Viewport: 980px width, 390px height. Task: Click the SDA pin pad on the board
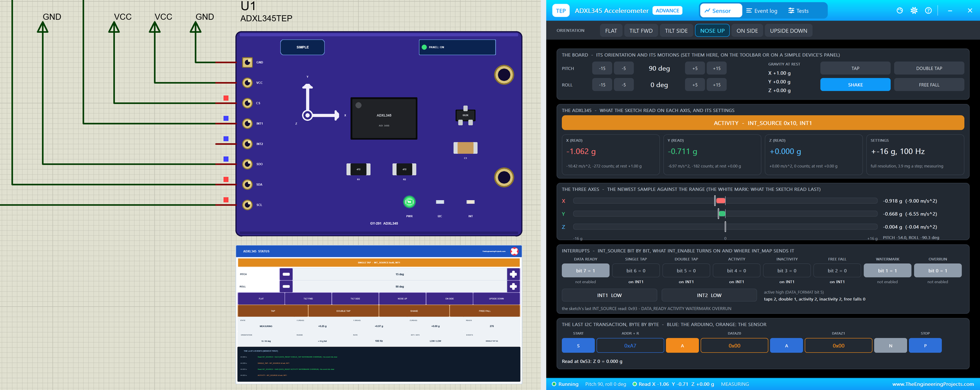[x=247, y=184]
